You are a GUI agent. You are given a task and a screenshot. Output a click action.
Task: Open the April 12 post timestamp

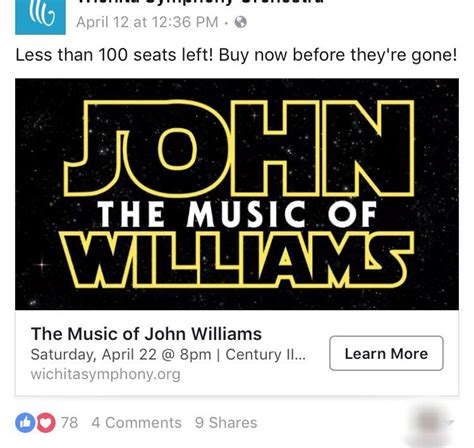147,22
